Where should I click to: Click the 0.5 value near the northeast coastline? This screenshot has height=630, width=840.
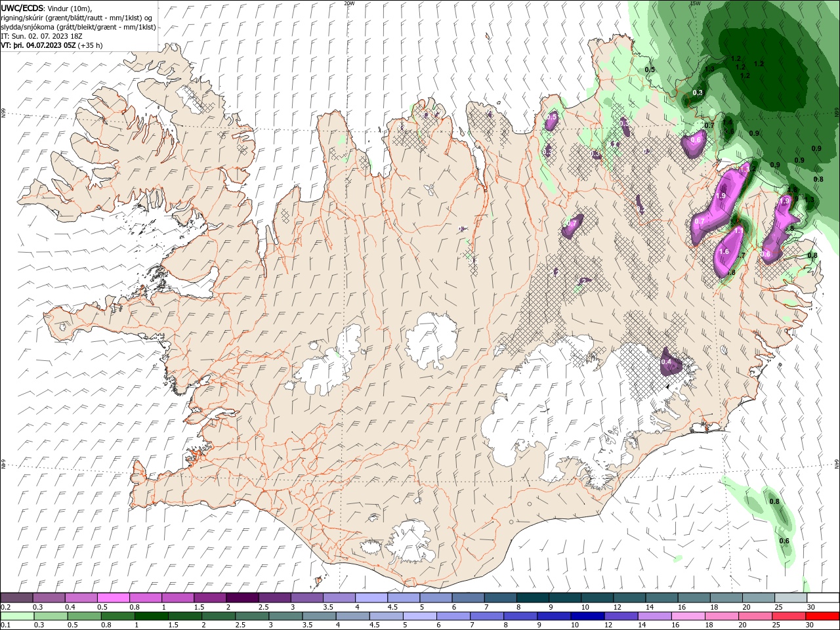[x=650, y=70]
